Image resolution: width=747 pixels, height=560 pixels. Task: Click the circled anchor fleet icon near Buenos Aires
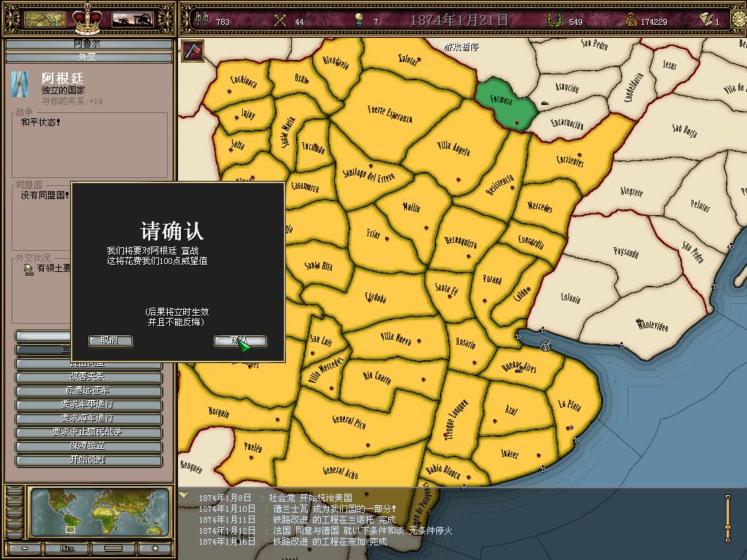pyautogui.click(x=546, y=345)
